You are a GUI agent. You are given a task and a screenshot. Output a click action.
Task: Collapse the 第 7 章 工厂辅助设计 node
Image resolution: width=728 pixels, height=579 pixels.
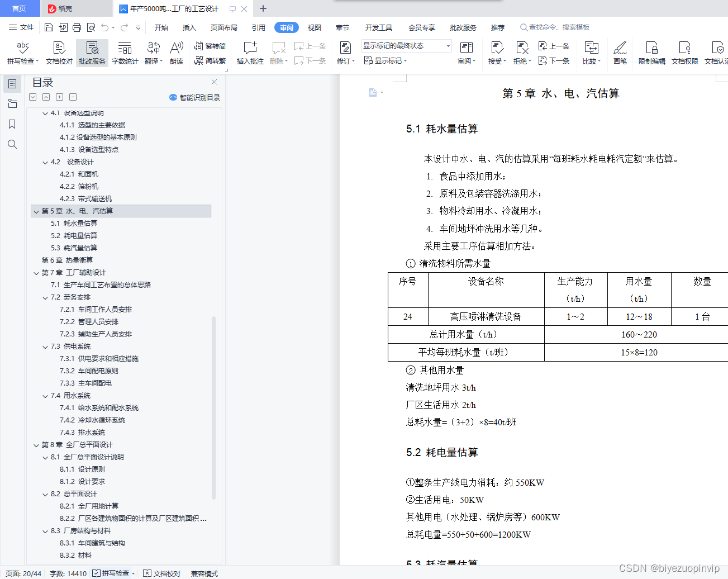36,273
